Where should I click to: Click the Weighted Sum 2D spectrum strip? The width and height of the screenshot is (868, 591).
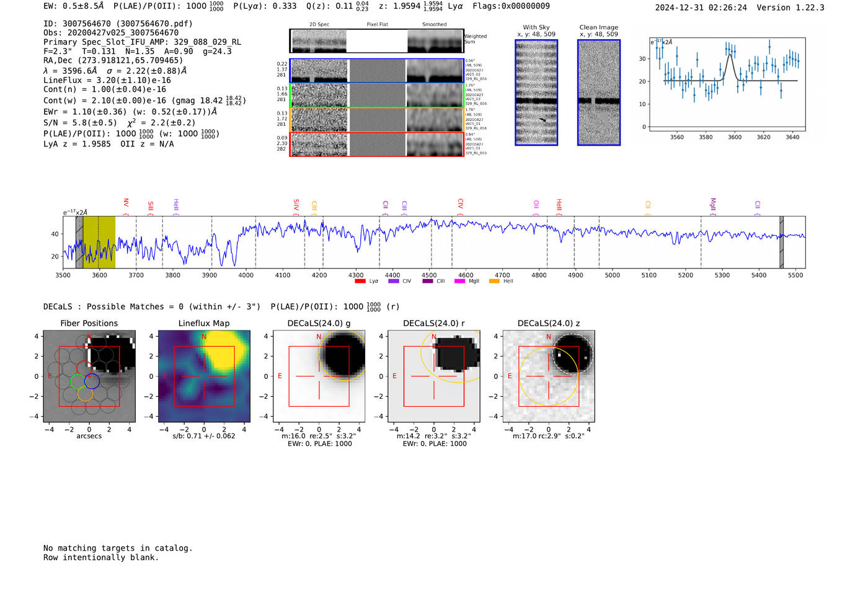coord(376,41)
